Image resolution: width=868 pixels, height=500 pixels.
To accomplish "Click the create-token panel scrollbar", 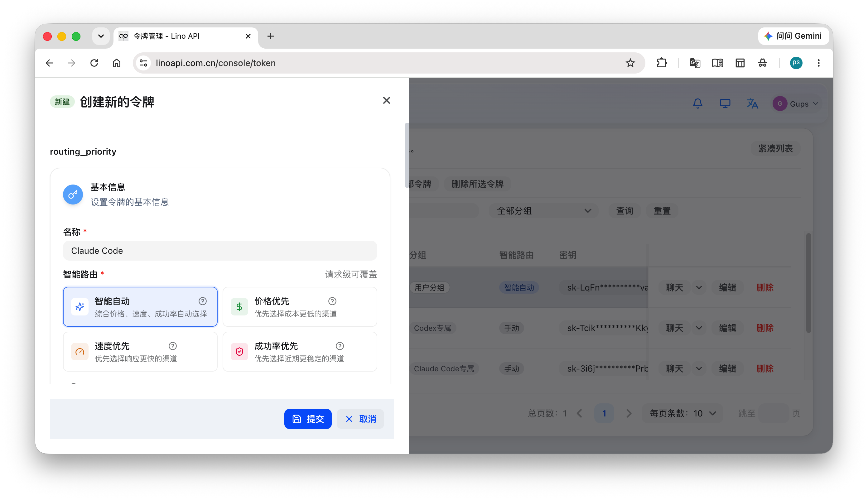I will pyautogui.click(x=407, y=155).
